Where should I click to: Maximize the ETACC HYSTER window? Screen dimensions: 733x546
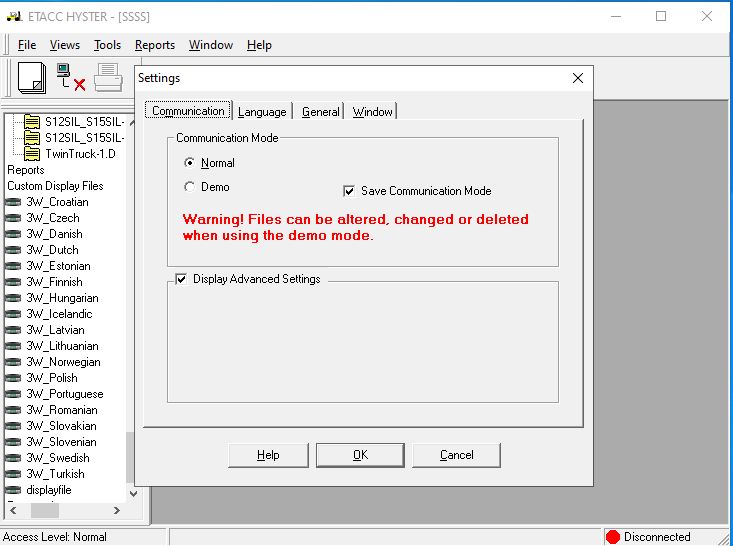tap(661, 16)
